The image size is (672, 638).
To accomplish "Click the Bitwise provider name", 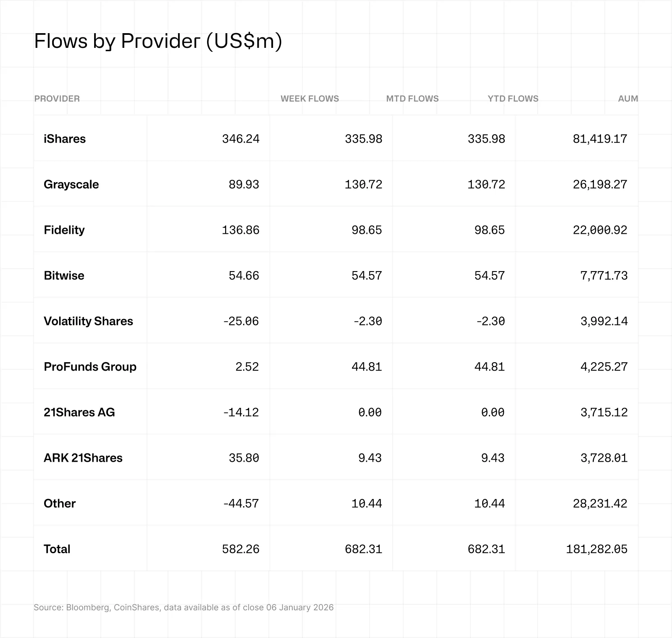I will (64, 275).
